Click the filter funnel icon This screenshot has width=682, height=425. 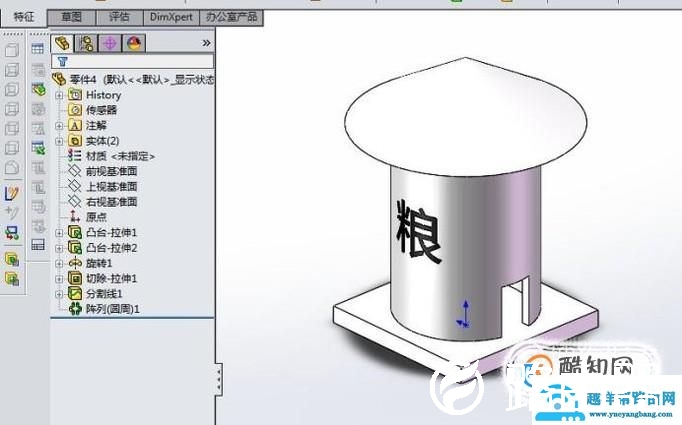[63, 61]
